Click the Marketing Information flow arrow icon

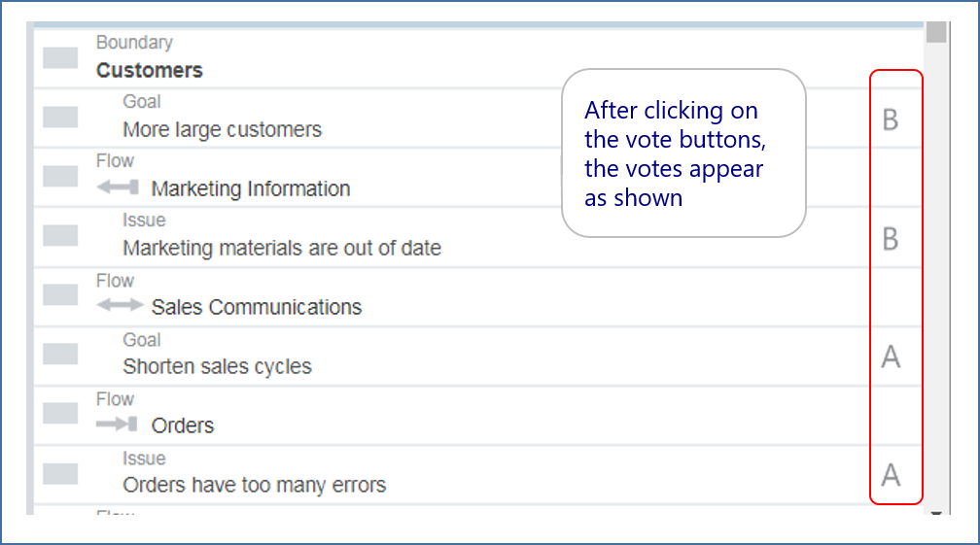tap(118, 188)
